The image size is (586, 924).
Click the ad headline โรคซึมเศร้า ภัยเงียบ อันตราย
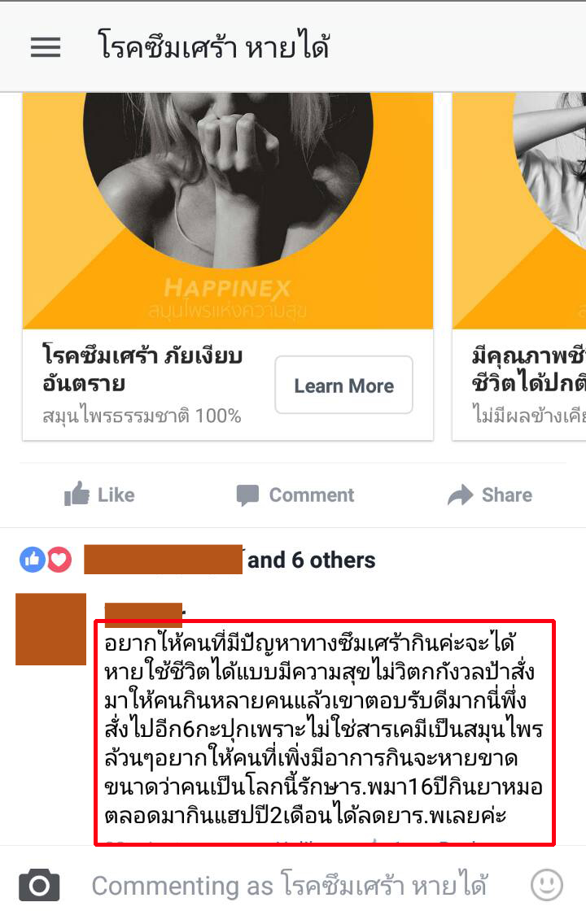[x=142, y=369]
